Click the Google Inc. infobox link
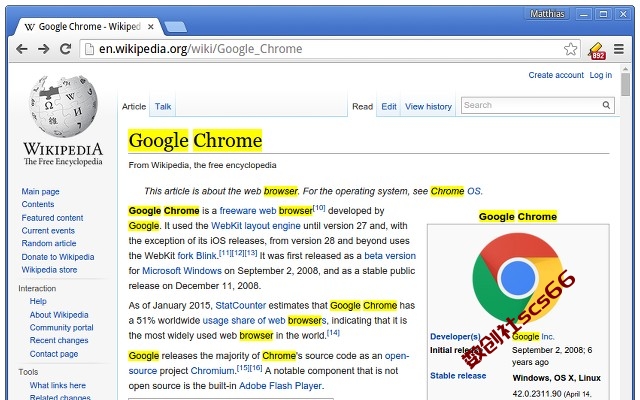 pyautogui.click(x=533, y=337)
